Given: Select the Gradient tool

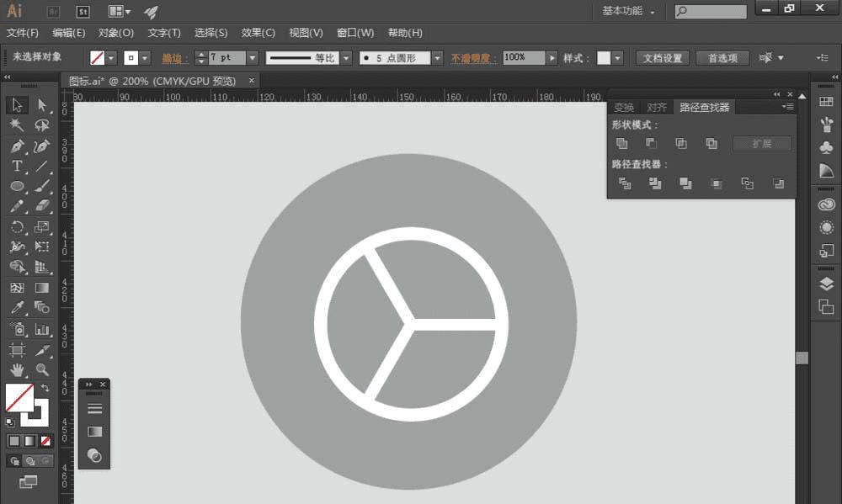Looking at the screenshot, I should pos(42,288).
